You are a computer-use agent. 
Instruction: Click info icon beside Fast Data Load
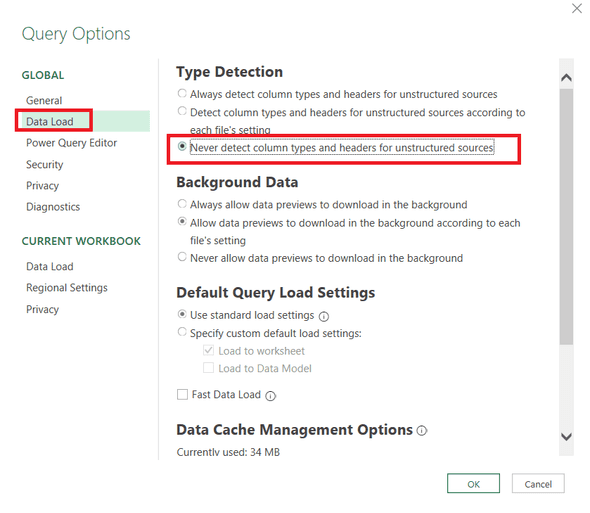click(271, 396)
